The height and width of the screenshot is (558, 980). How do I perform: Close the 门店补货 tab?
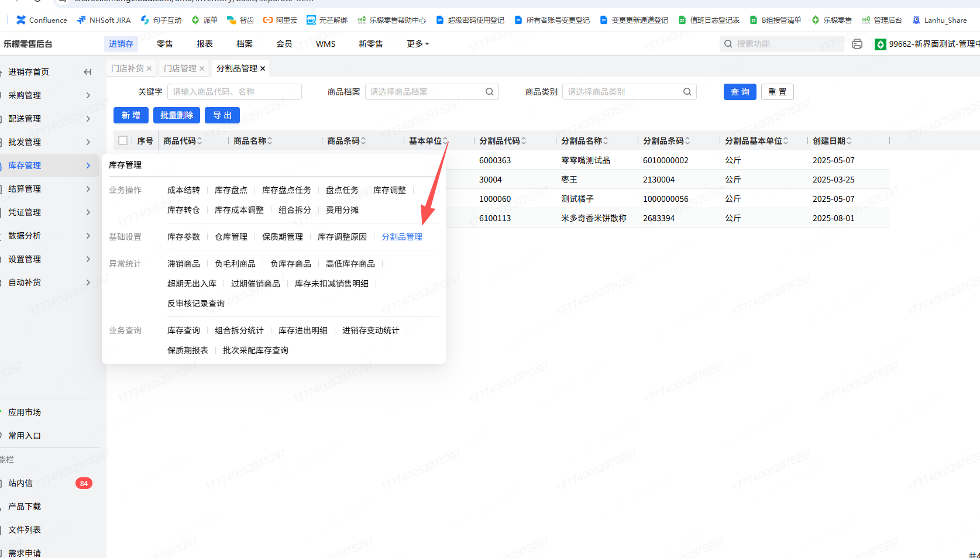pyautogui.click(x=149, y=68)
